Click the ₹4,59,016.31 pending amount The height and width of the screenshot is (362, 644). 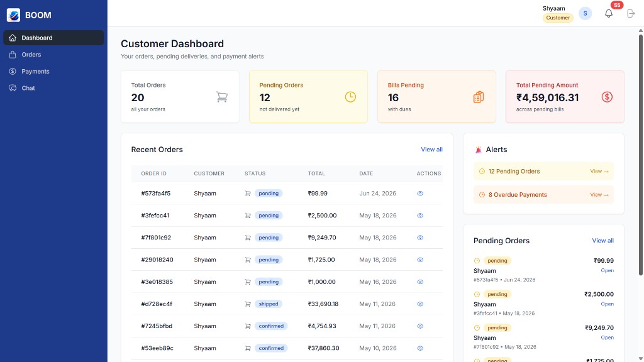click(548, 97)
